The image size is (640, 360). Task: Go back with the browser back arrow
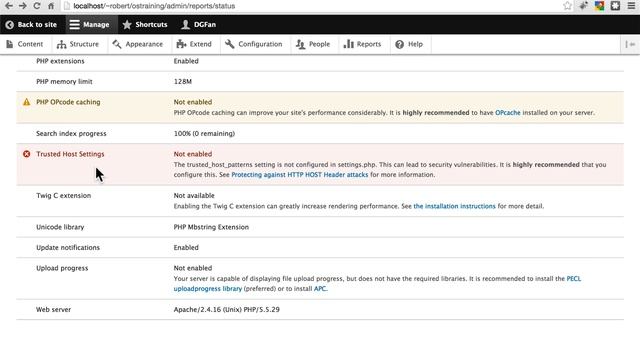tap(9, 6)
